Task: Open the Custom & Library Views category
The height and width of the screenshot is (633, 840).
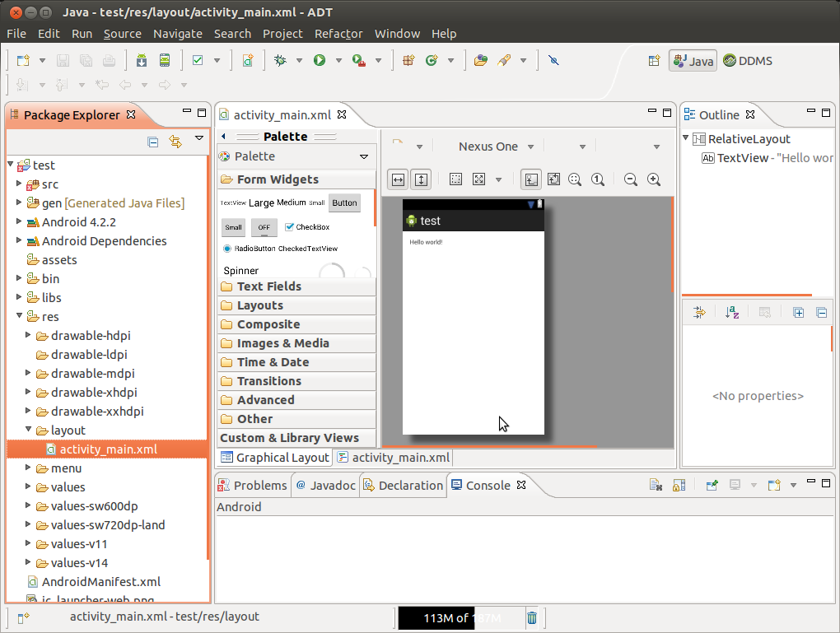Action: click(296, 438)
